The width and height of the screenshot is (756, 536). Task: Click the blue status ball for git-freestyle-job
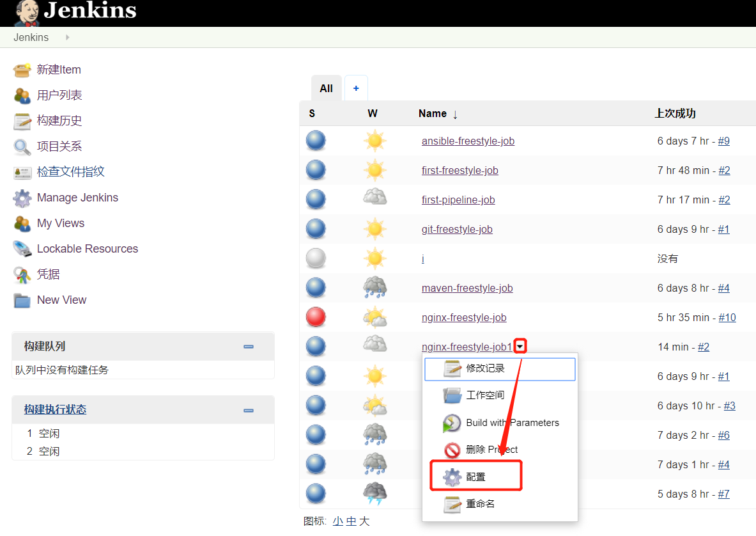(x=316, y=229)
